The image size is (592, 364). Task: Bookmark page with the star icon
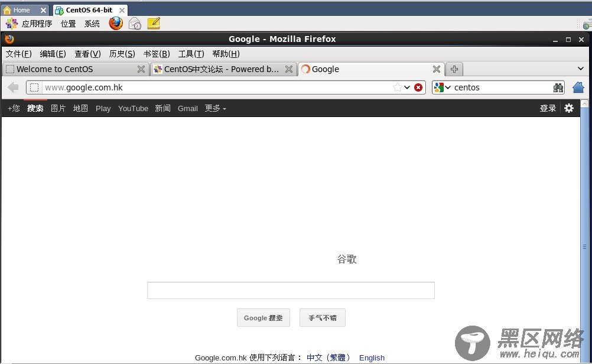click(x=397, y=87)
